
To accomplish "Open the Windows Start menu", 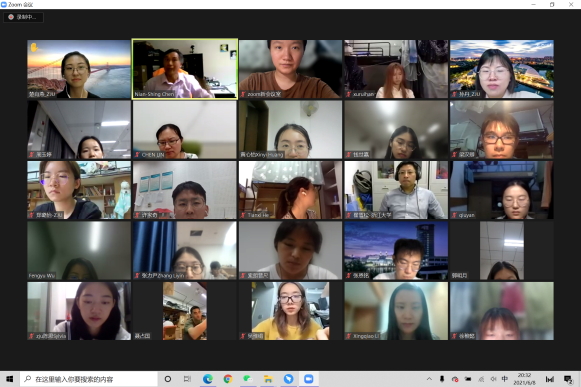I will tap(10, 379).
